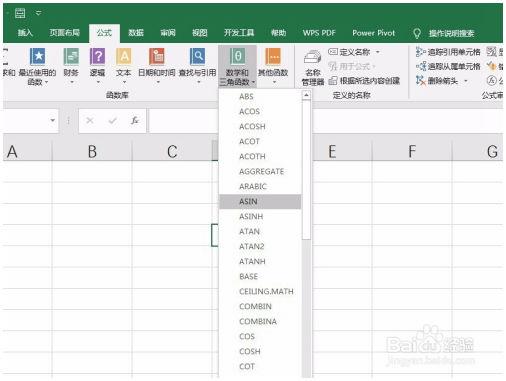Screen dimensions: 506x381
Task: Choose ACOTH from function list
Action: (260, 157)
